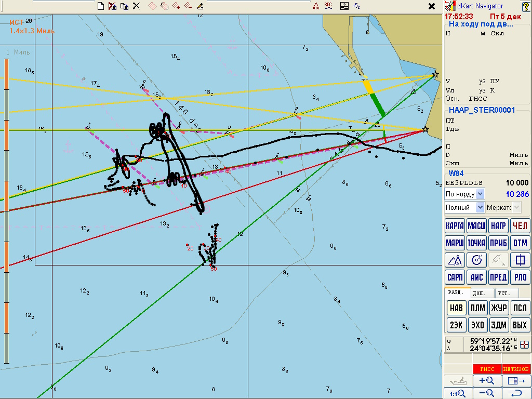Click the pencil edit icon in toolbar
Viewport: 532px width, 399px height.
pos(200,6)
